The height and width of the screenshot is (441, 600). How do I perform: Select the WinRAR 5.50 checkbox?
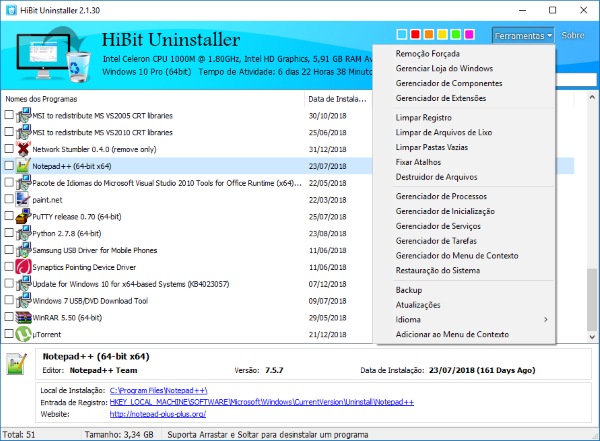tap(9, 317)
